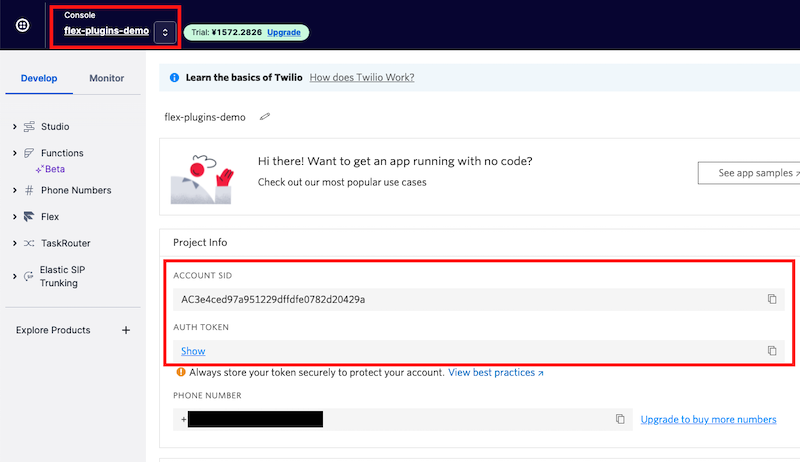This screenshot has height=462, width=800.
Task: Click the Explore Products label
Action: point(53,330)
